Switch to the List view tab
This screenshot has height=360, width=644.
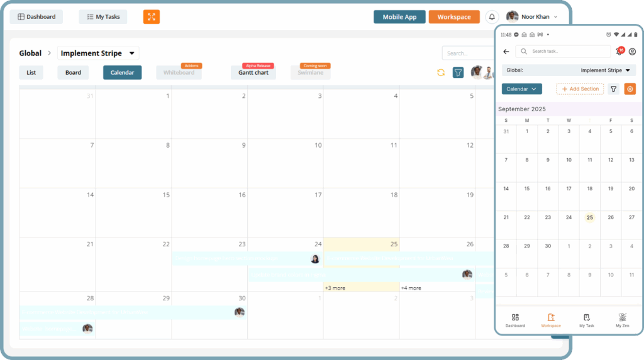point(31,73)
